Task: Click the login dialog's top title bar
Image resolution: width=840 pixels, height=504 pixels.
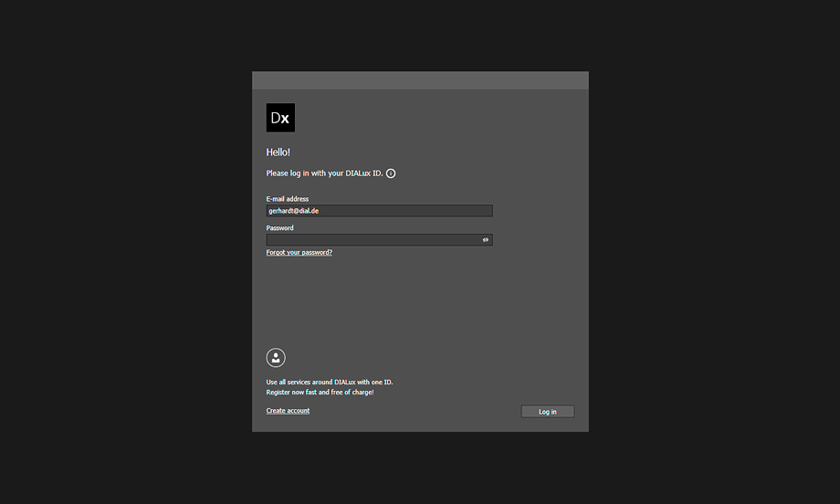Action: (x=420, y=80)
